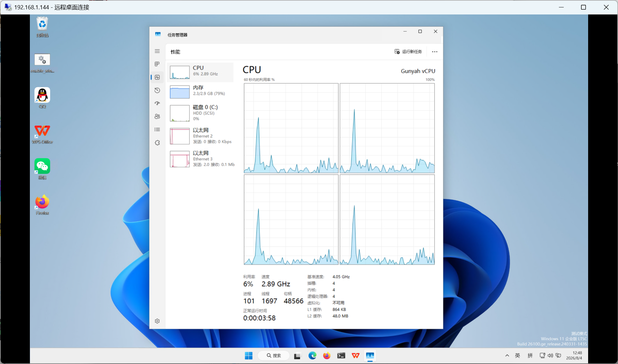618x364 pixels.
Task: Open Task Manager settings gear
Action: [x=157, y=321]
